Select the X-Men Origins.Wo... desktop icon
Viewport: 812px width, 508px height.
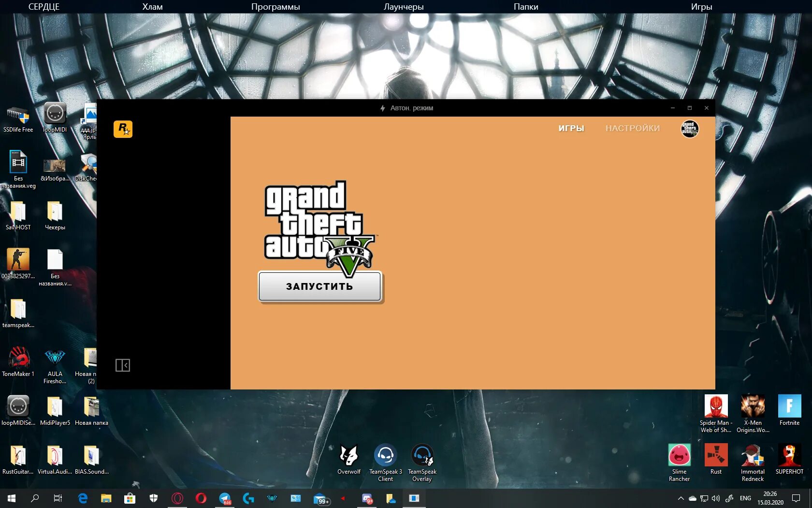click(753, 414)
